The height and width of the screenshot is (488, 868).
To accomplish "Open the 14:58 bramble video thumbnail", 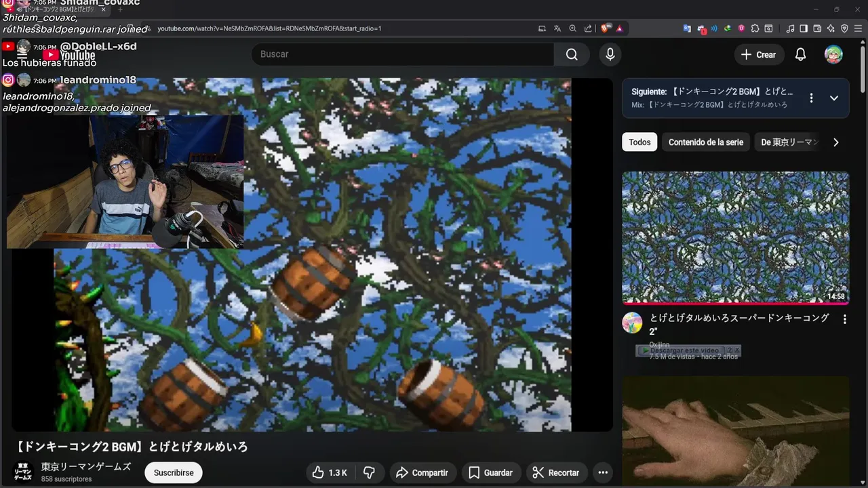I will [735, 237].
